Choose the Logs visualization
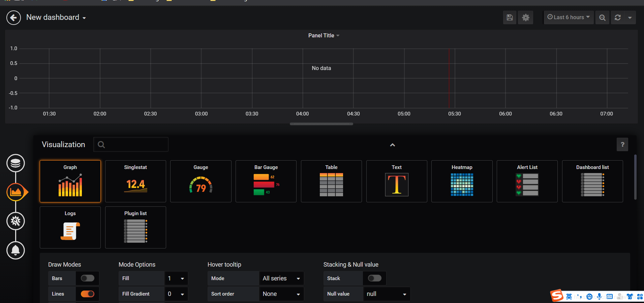The image size is (644, 303). [70, 227]
